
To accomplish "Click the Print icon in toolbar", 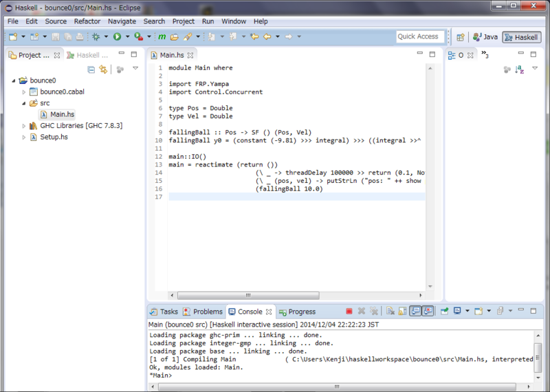I will (80, 36).
